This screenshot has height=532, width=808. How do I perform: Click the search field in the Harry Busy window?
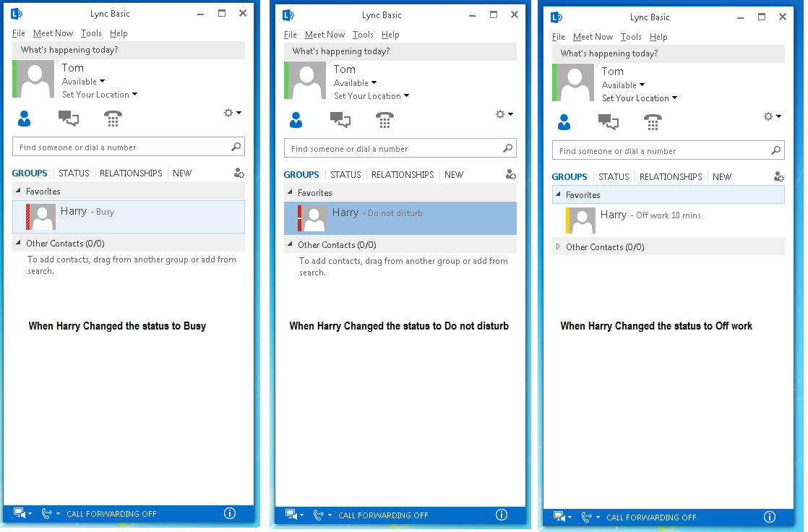129,147
